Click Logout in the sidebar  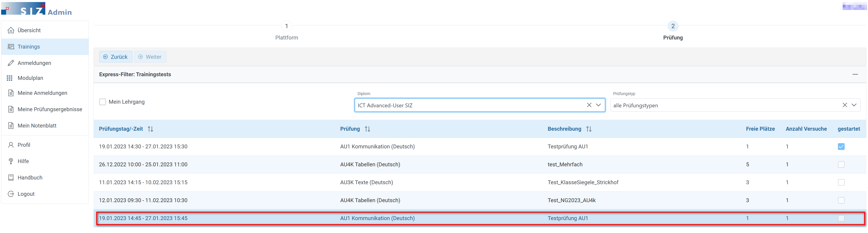coord(45,194)
